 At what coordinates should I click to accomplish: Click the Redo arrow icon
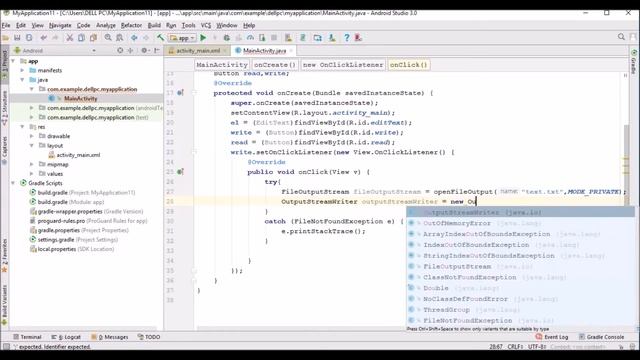click(55, 38)
